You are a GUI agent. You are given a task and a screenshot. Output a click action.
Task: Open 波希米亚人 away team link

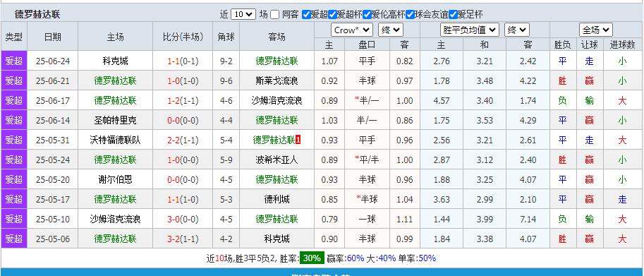click(277, 160)
